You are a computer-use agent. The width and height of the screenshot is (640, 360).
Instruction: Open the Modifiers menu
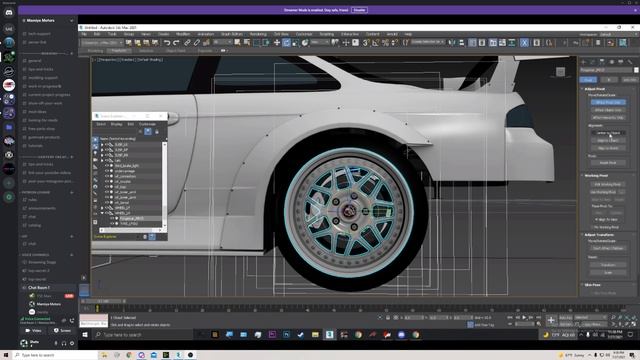pyautogui.click(x=182, y=34)
